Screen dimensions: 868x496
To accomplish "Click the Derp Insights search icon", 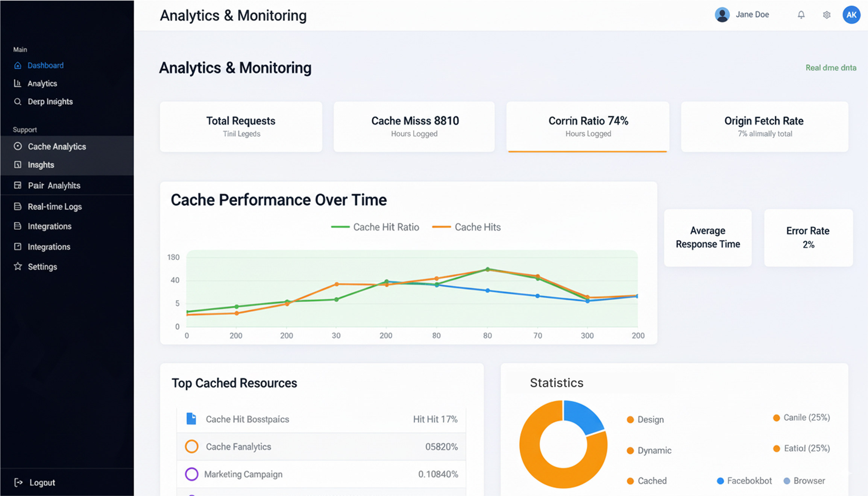I will (18, 101).
